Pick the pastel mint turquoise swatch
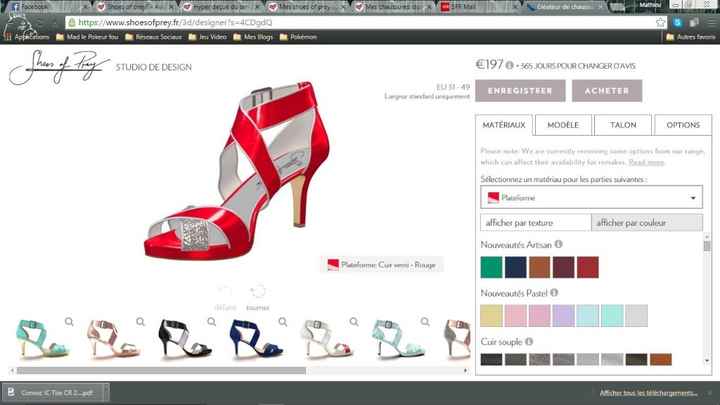The width and height of the screenshot is (720, 405). 612,315
